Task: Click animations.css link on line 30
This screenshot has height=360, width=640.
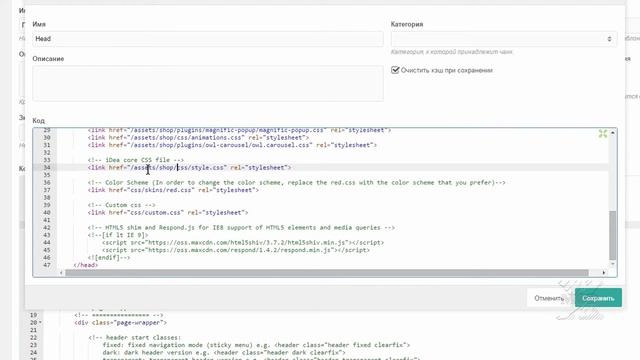Action: coord(198,138)
